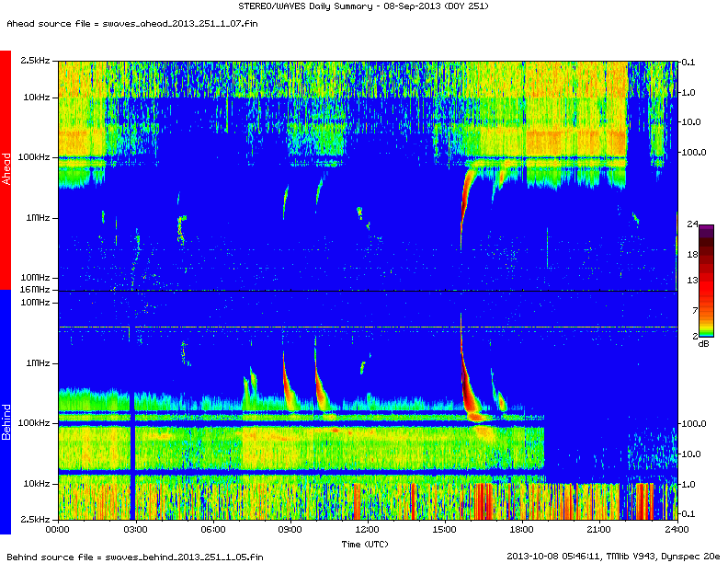Select the 03:00 time axis tick label

click(135, 530)
